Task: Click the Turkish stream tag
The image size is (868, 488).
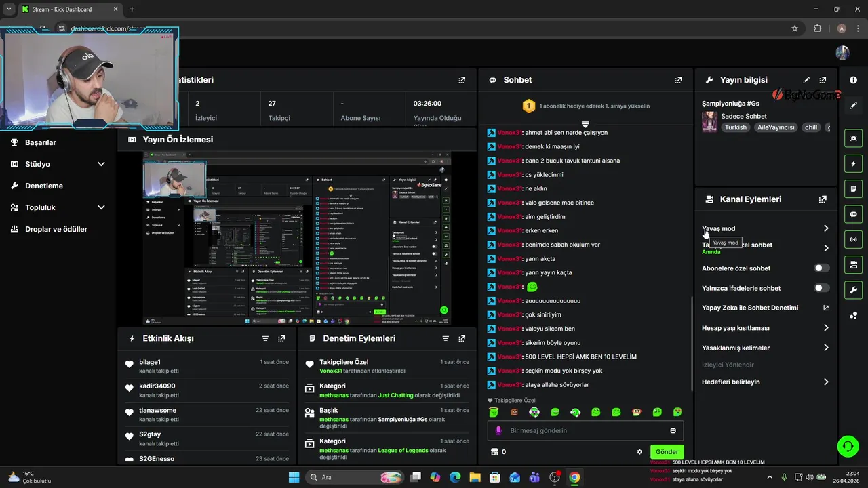Action: pyautogui.click(x=735, y=127)
